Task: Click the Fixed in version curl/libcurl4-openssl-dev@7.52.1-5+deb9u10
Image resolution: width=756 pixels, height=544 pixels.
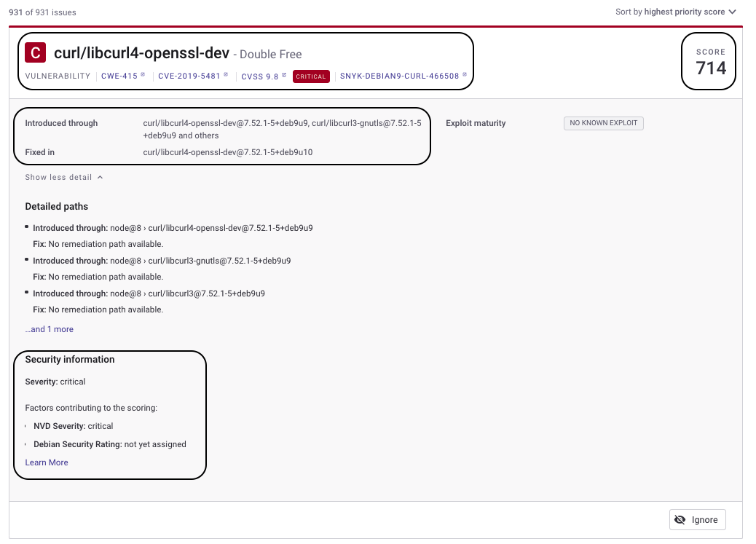Action: click(227, 152)
